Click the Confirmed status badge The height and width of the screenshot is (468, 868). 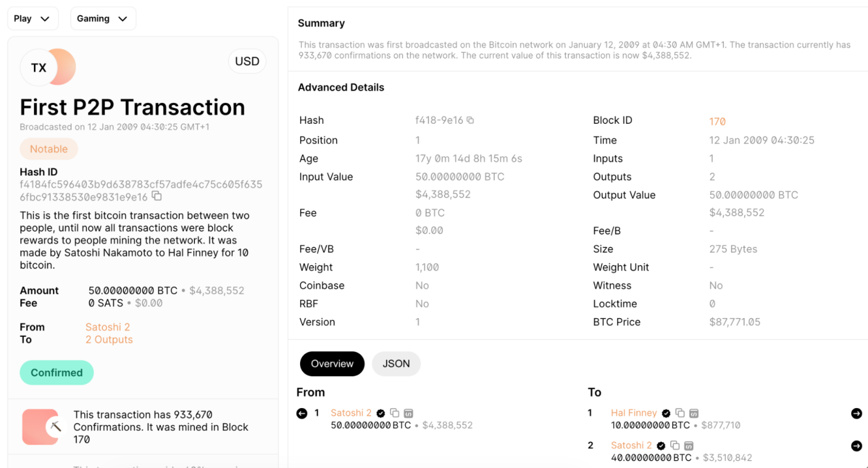click(57, 372)
